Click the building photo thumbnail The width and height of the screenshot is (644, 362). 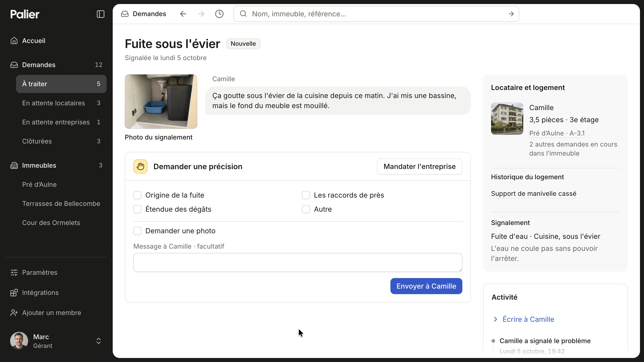tap(507, 119)
